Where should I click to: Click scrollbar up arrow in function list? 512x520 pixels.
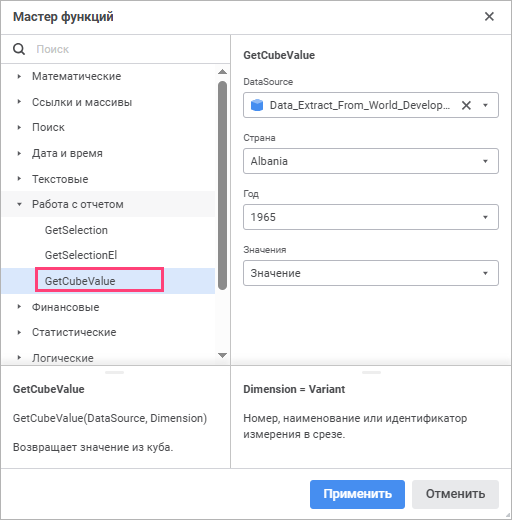tap(222, 72)
